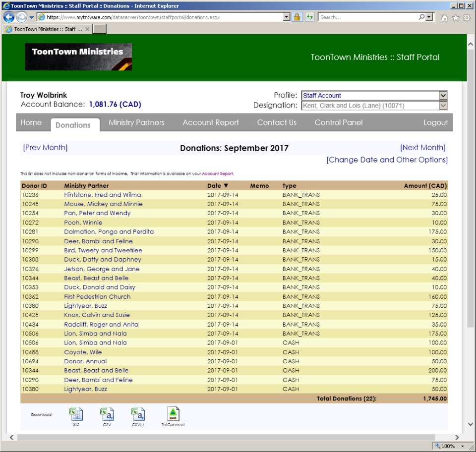Refresh the page with the refresh icon
The height and width of the screenshot is (452, 476).
tap(309, 16)
